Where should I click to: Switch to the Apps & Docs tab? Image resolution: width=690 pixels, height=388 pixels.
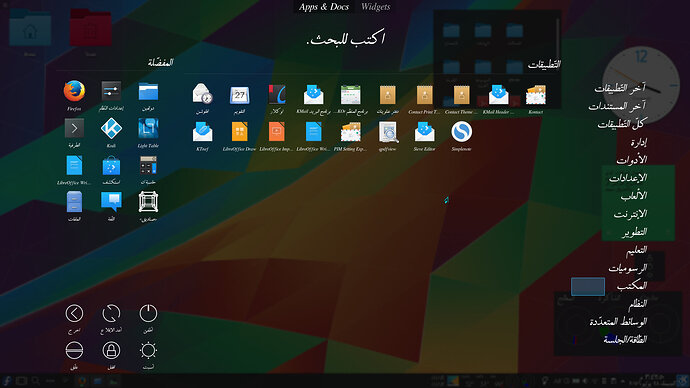[x=324, y=7]
